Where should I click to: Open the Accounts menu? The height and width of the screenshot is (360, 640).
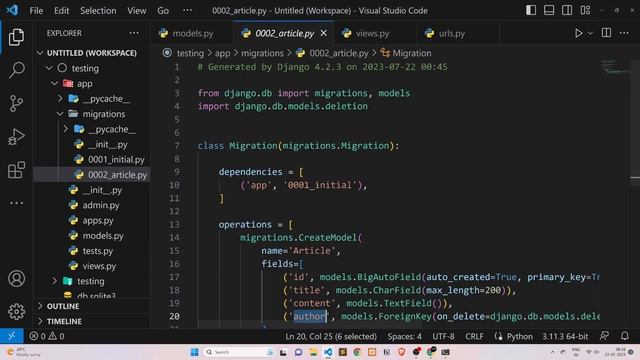click(16, 279)
